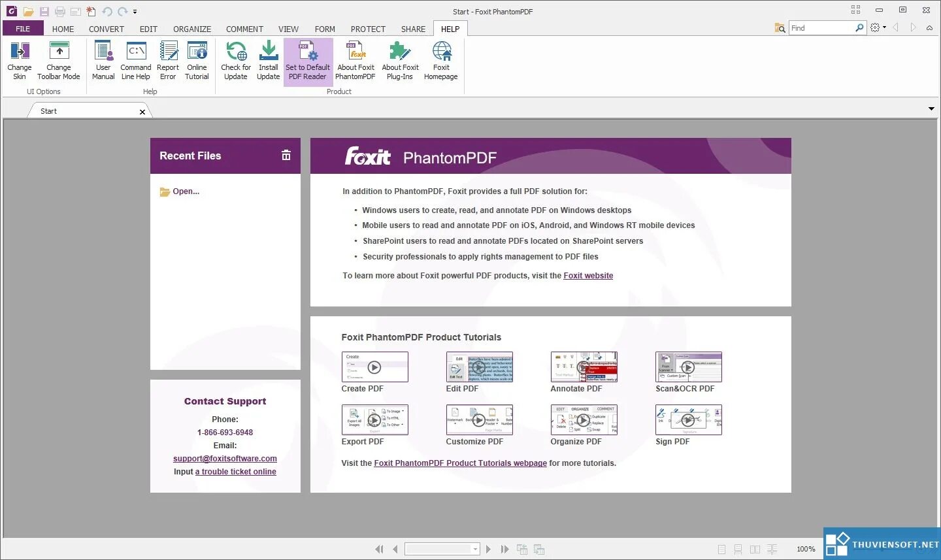The width and height of the screenshot is (941, 560).
Task: Click the Find search magnifier icon
Action: pyautogui.click(x=859, y=27)
